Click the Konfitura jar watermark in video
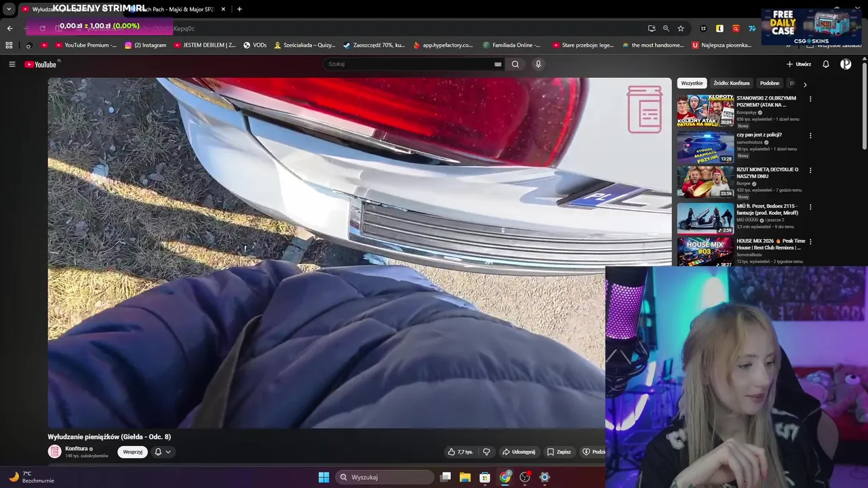868x488 pixels. pyautogui.click(x=644, y=109)
